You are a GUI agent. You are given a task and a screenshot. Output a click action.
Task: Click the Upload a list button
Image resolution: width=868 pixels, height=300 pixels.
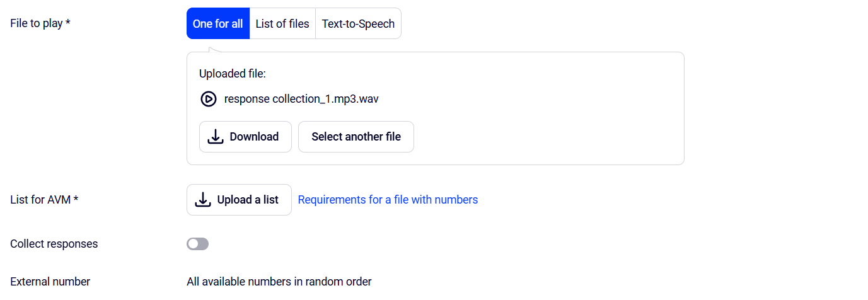point(239,200)
